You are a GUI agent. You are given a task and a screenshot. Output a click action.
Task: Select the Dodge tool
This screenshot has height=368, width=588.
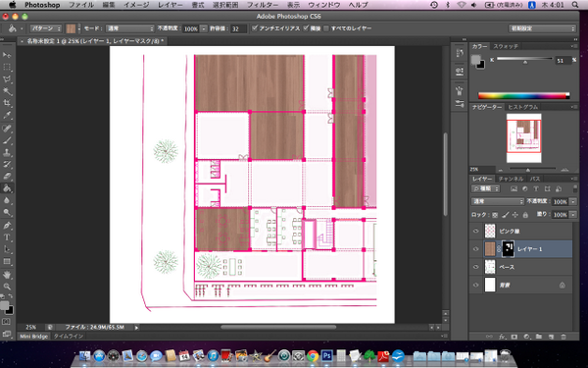7,212
